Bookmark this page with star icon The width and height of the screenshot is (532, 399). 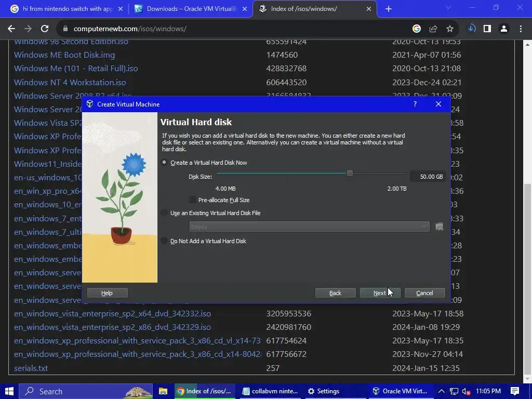(x=450, y=29)
